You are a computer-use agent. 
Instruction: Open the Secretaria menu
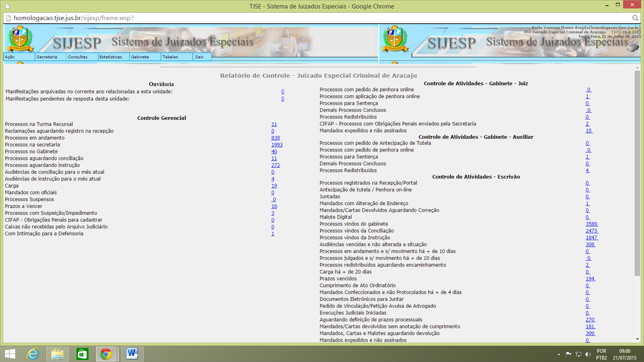[x=47, y=57]
